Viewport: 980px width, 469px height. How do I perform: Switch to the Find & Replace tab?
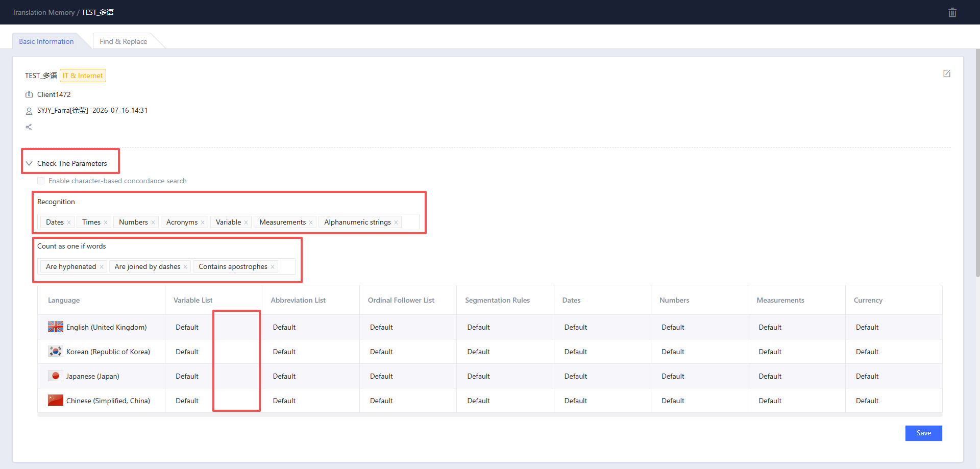pos(124,41)
